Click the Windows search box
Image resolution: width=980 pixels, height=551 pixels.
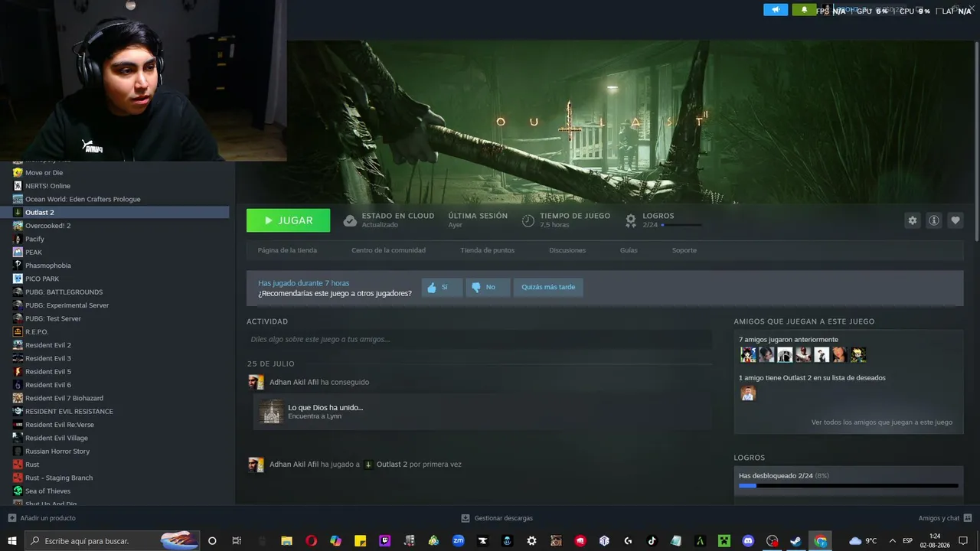coord(113,540)
